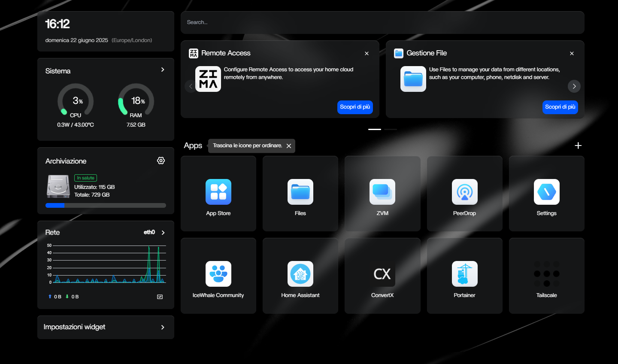Advance the Gestione File carousel arrow
This screenshot has width=618, height=364.
pos(574,86)
